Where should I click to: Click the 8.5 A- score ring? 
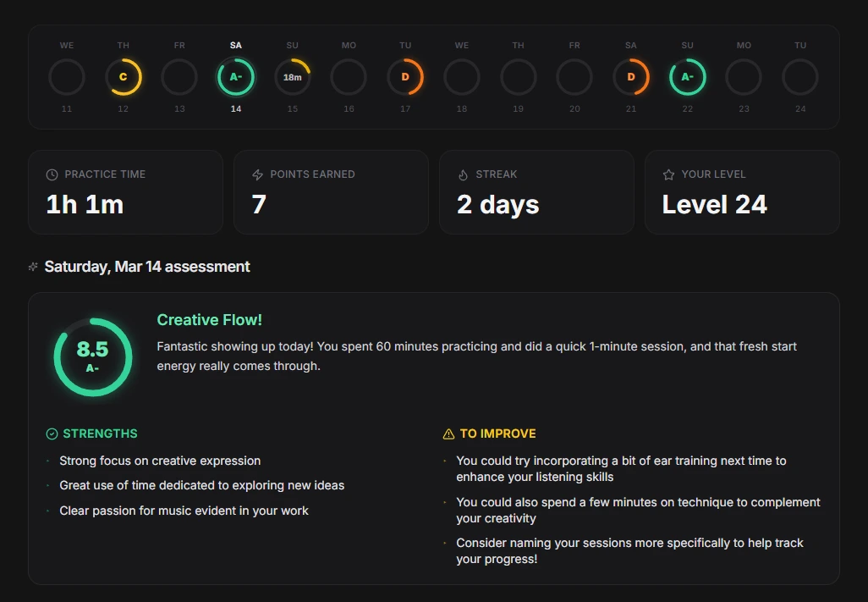tap(93, 357)
